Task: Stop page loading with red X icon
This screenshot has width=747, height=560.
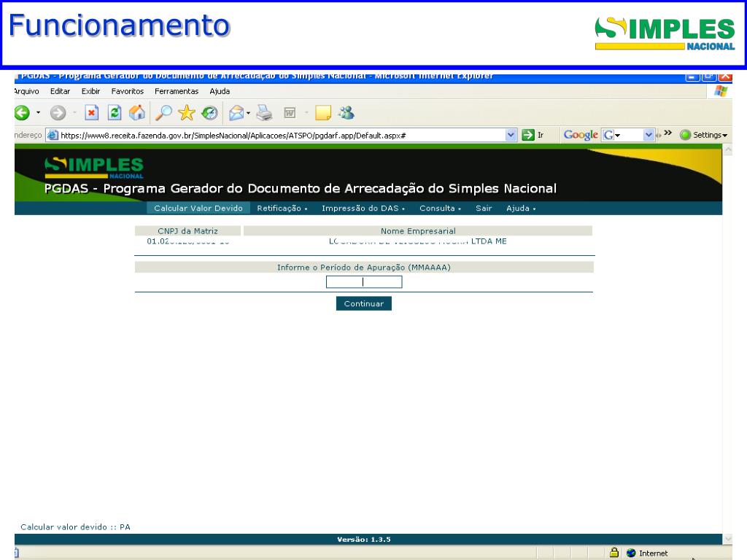Action: (x=91, y=113)
